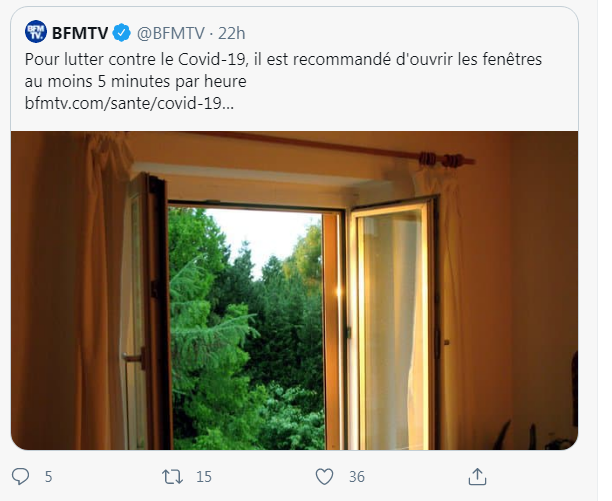Click the curtain rod end in photo
This screenshot has width=612, height=501.
click(447, 160)
